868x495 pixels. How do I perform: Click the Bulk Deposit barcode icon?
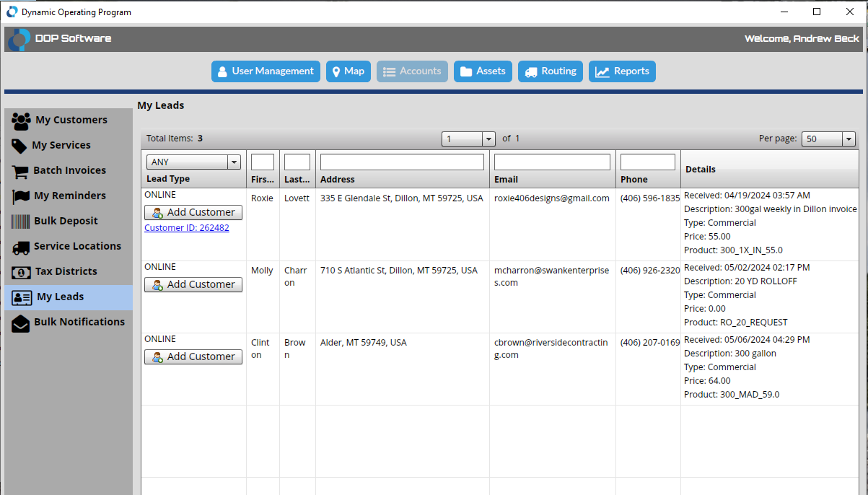(20, 222)
